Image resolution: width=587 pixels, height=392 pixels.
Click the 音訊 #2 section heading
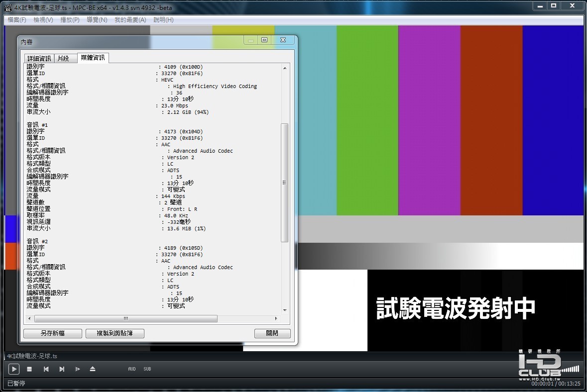37,241
